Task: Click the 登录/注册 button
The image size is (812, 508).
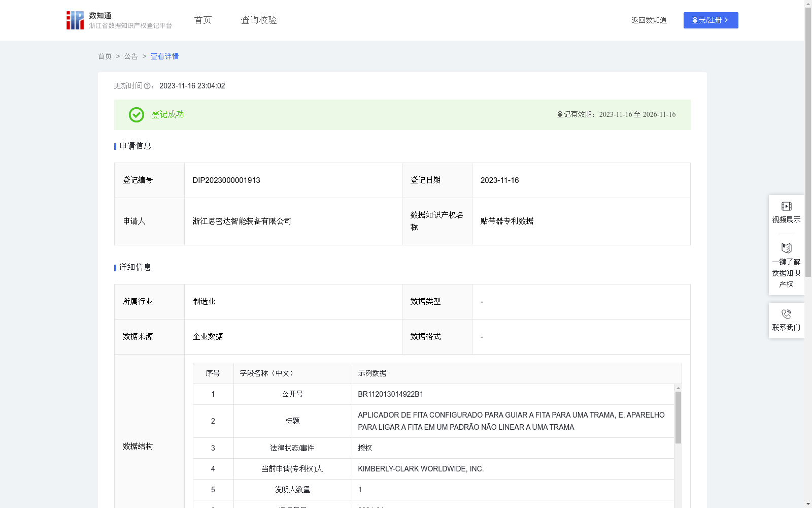Action: 710,20
